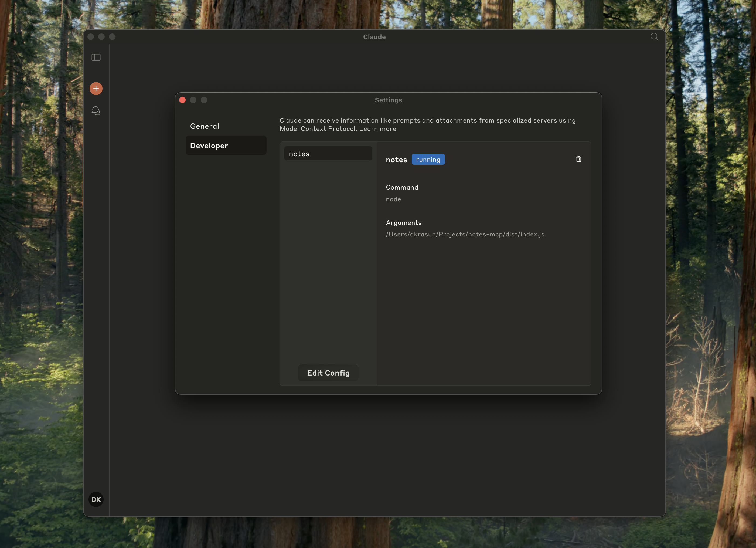Viewport: 756px width, 548px height.
Task: Delete the notes server with trash icon
Action: (578, 159)
